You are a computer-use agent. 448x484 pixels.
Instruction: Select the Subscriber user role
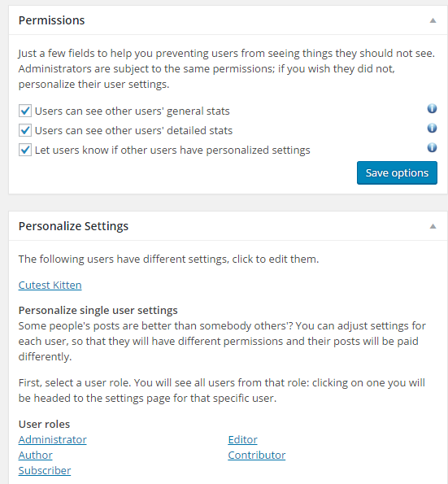coord(45,470)
